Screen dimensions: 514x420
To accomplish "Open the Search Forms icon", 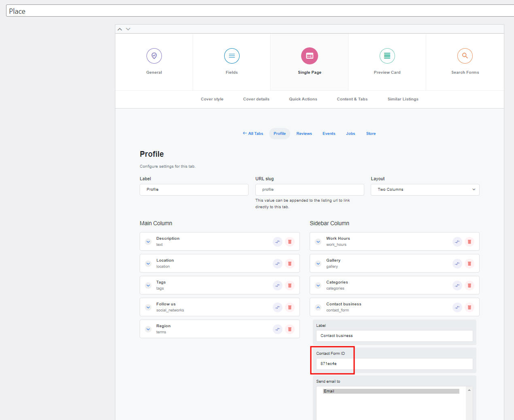I will click(x=465, y=56).
